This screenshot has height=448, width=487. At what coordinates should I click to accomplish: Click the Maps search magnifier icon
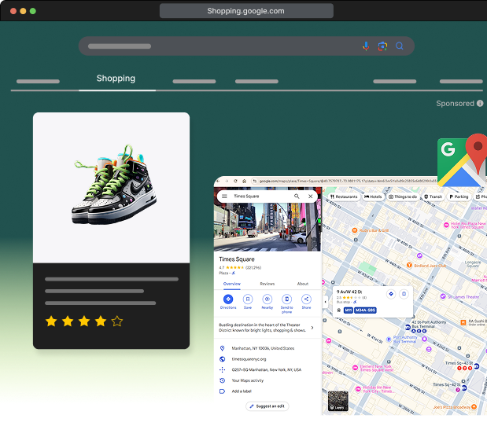(297, 196)
